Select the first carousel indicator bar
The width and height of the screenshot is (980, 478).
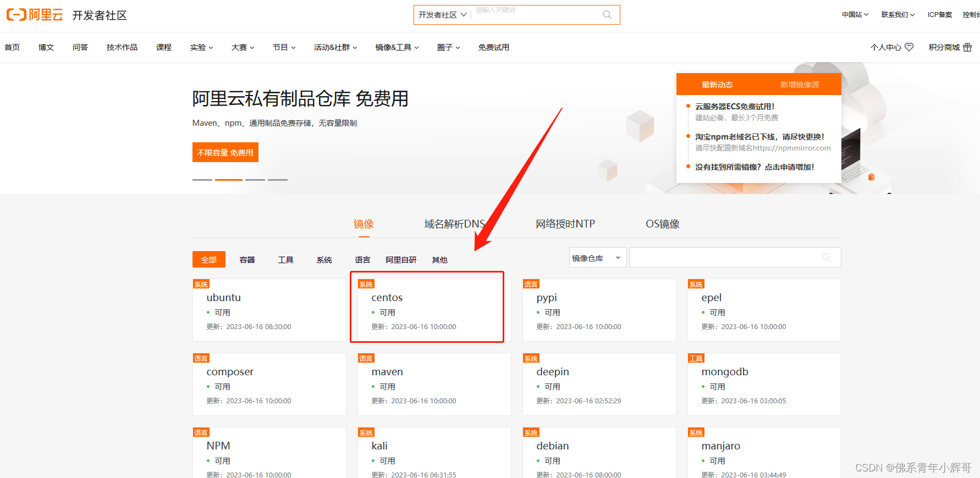click(x=202, y=180)
